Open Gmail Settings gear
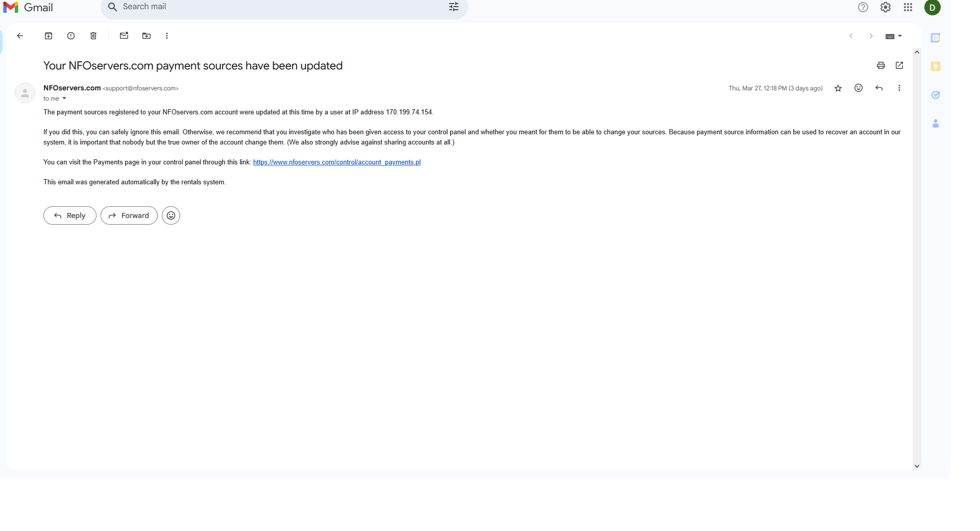This screenshot has height=531, width=980. click(x=886, y=7)
